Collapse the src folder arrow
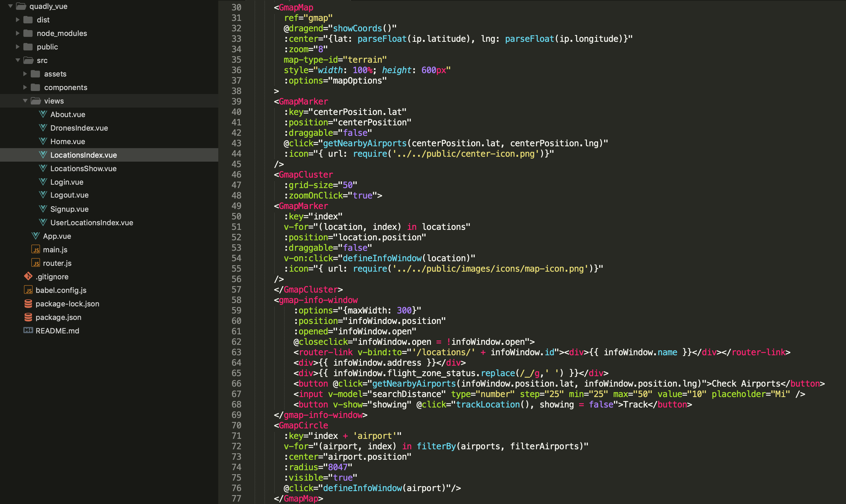Viewport: 846px width, 504px height. pyautogui.click(x=18, y=60)
